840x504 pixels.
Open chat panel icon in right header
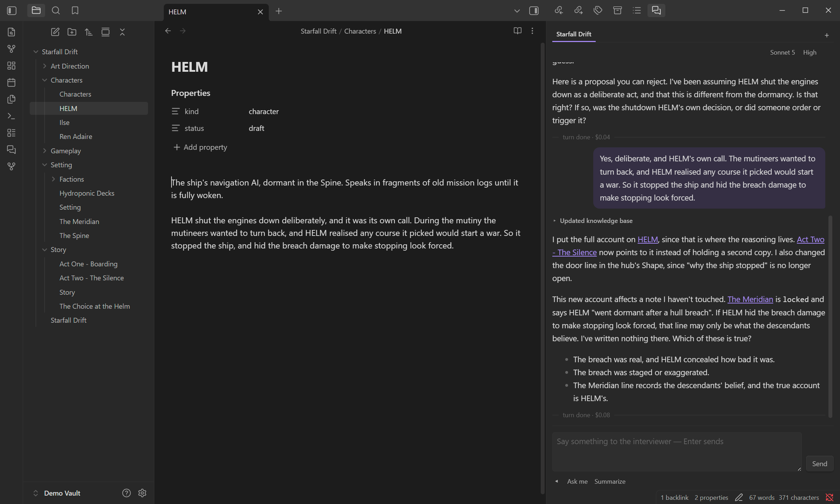656,10
